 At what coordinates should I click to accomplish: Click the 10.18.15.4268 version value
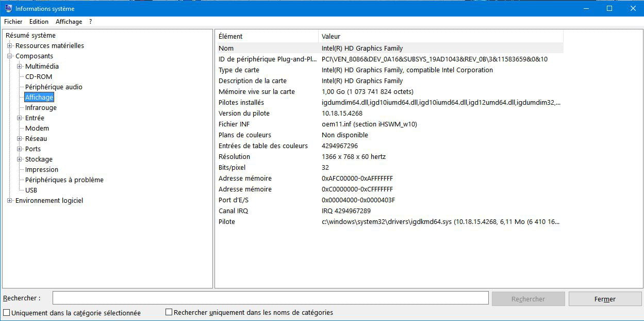point(342,113)
